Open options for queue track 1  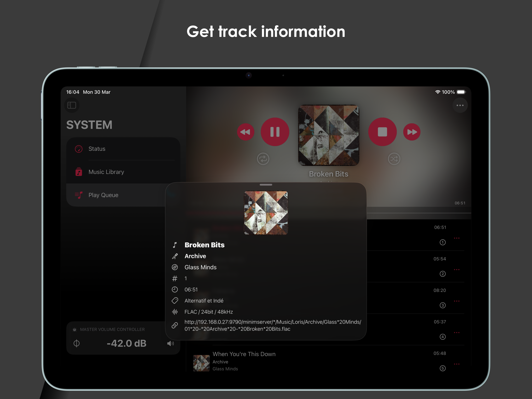(x=457, y=238)
